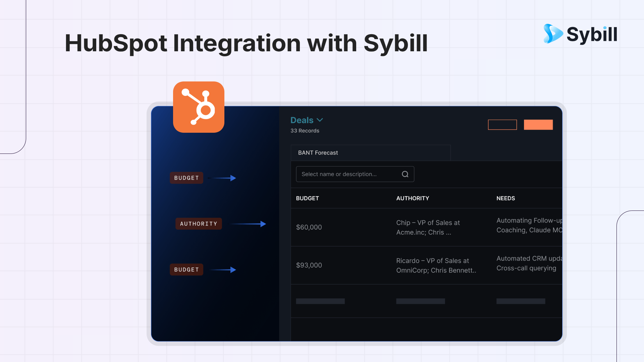Click the Chip – VP of Sales authority cell

428,228
